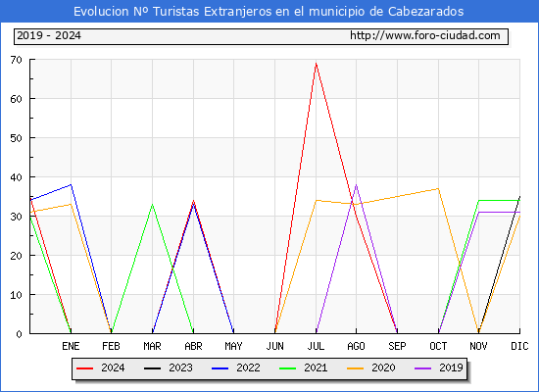Viewport: 539px width, 392px height.
Task: Click the NOV month axis label
Action: point(478,346)
